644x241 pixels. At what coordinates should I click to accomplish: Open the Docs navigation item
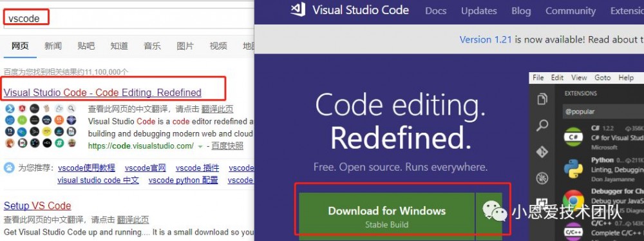click(x=436, y=11)
